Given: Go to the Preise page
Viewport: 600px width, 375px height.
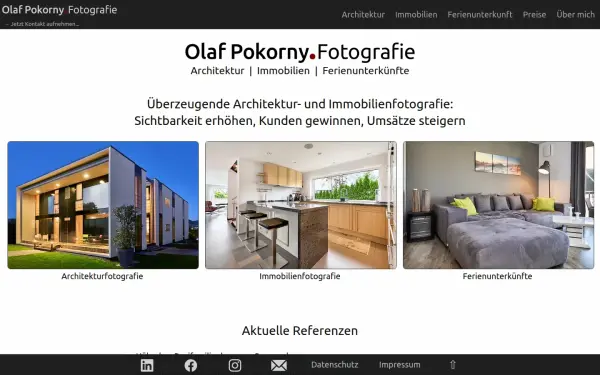Looking at the screenshot, I should tap(534, 15).
